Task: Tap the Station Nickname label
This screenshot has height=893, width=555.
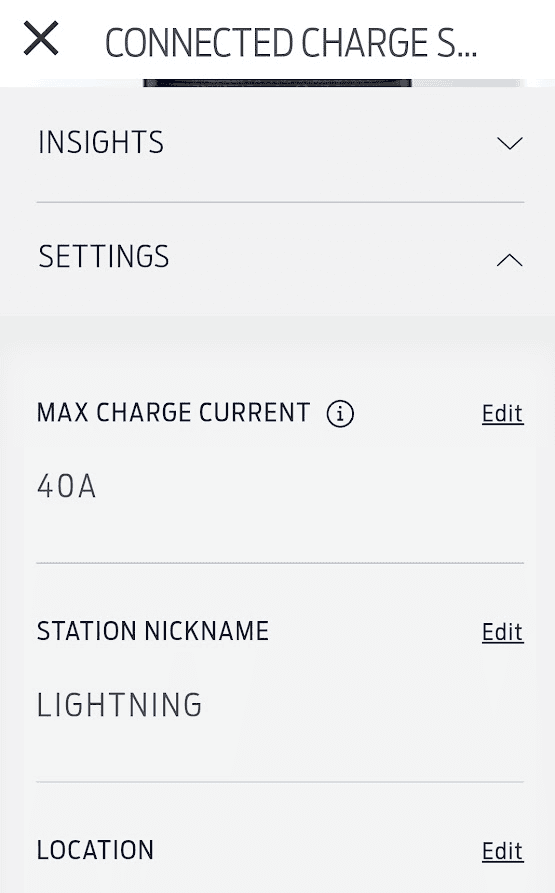Action: [x=153, y=631]
